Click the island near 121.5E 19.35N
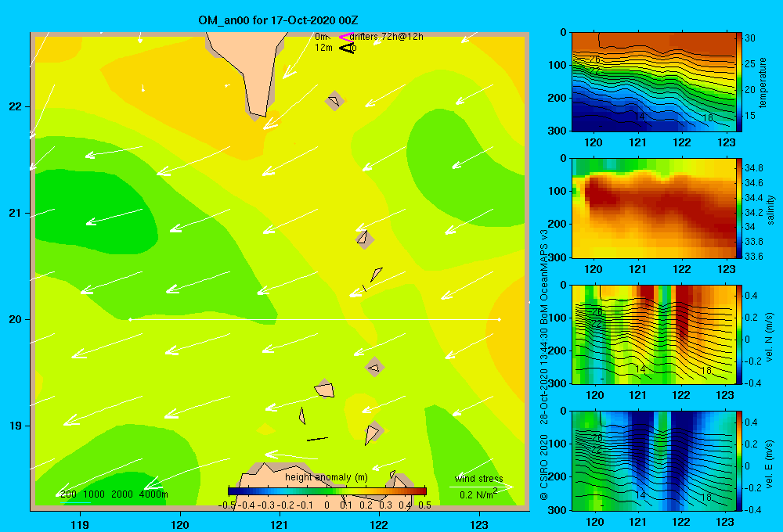 pos(325,389)
